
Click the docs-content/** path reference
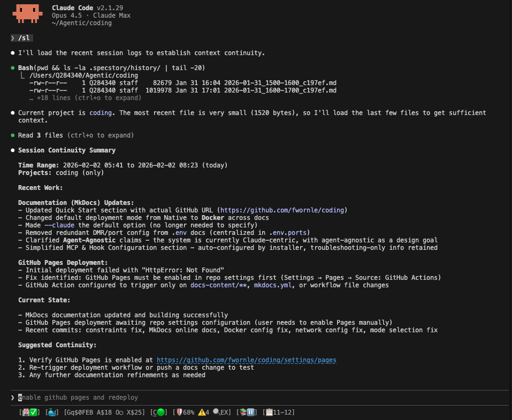218,285
